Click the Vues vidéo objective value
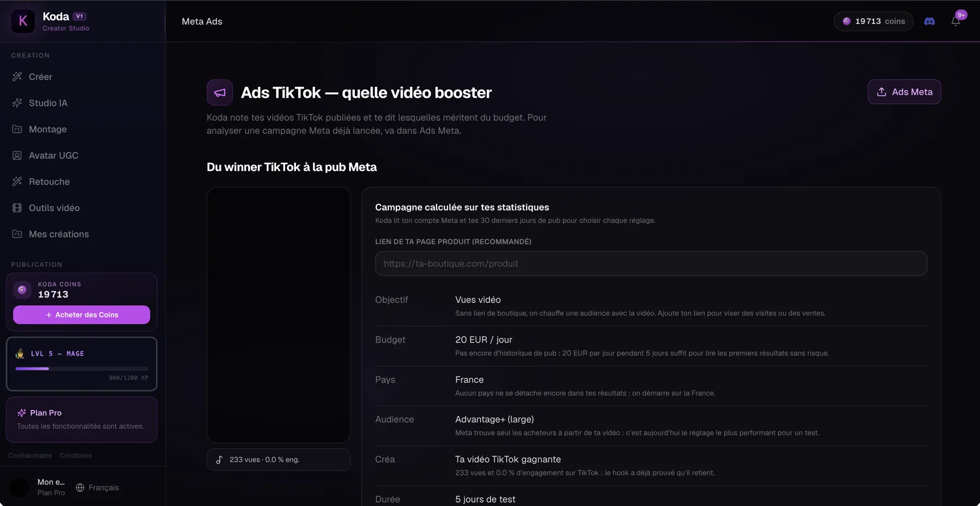Image resolution: width=980 pixels, height=506 pixels. coord(477,299)
